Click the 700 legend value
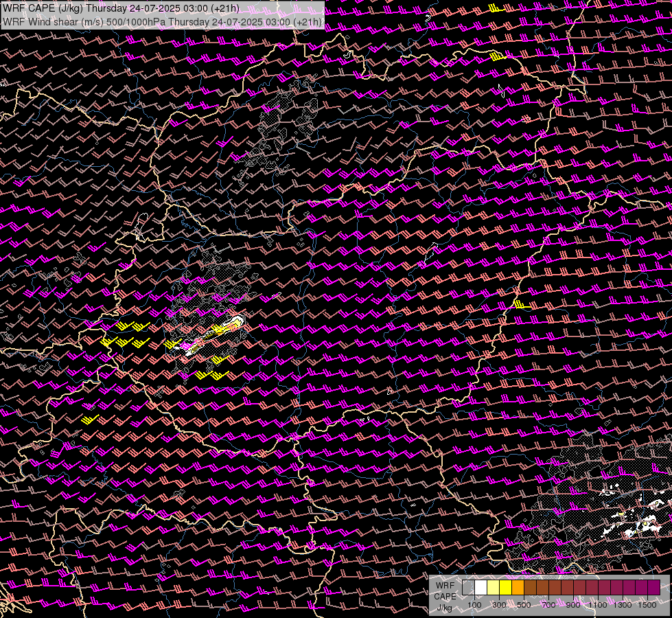Image resolution: width=672 pixels, height=618 pixels. [548, 605]
